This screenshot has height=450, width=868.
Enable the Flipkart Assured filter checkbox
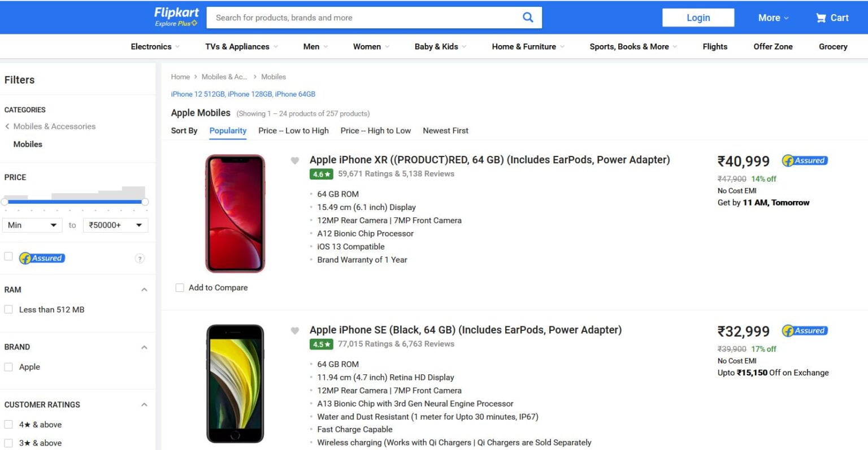(8, 256)
